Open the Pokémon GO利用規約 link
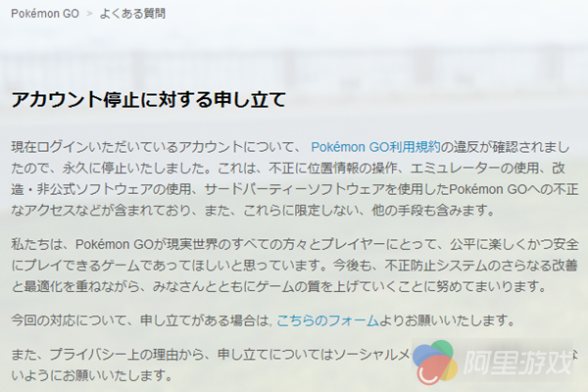This screenshot has width=588, height=392. [x=374, y=146]
